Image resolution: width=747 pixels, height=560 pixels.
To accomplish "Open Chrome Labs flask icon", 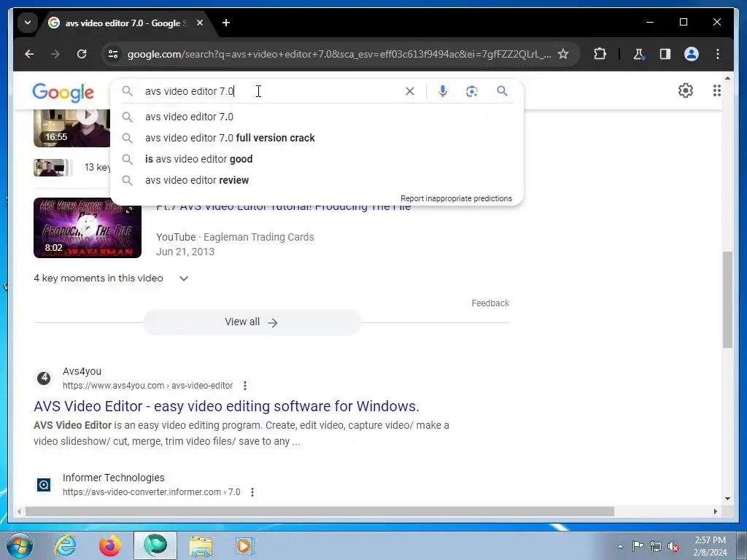I will pyautogui.click(x=638, y=54).
